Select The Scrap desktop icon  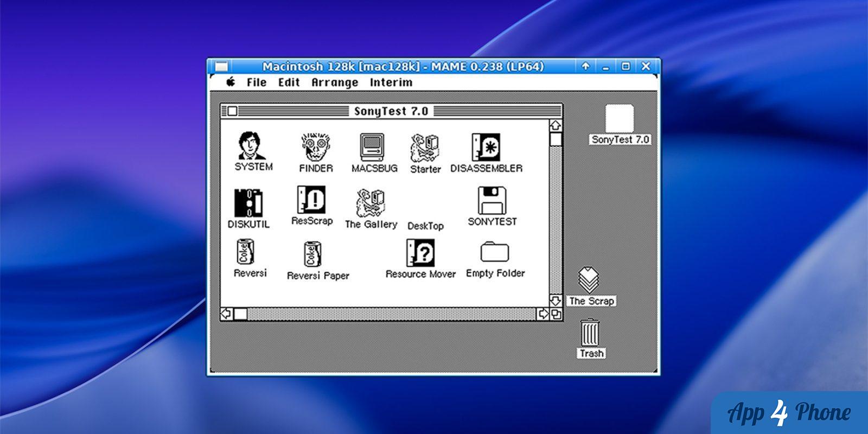589,280
